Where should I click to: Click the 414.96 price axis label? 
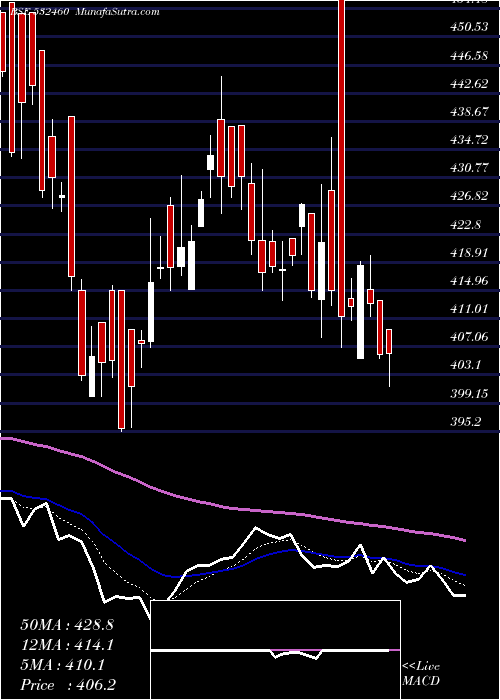coord(469,281)
